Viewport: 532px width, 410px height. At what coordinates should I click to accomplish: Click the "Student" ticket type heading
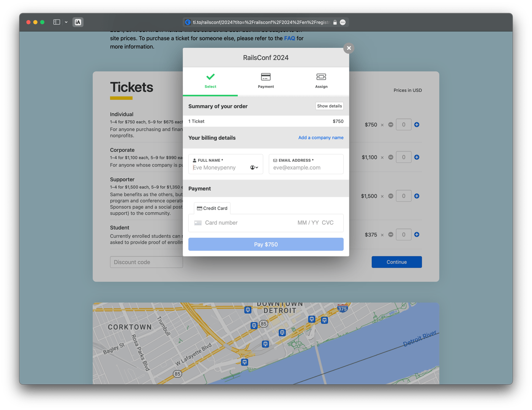click(120, 228)
